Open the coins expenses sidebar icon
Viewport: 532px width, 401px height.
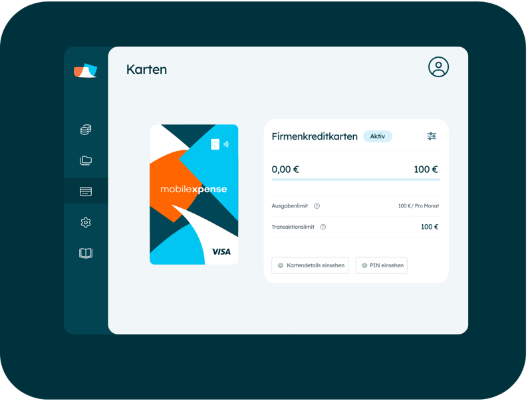[x=86, y=129]
